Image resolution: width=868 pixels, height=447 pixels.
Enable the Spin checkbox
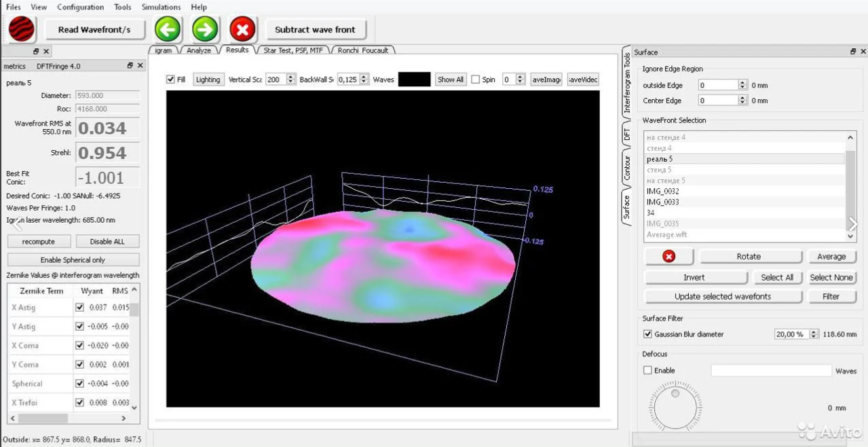coord(476,79)
